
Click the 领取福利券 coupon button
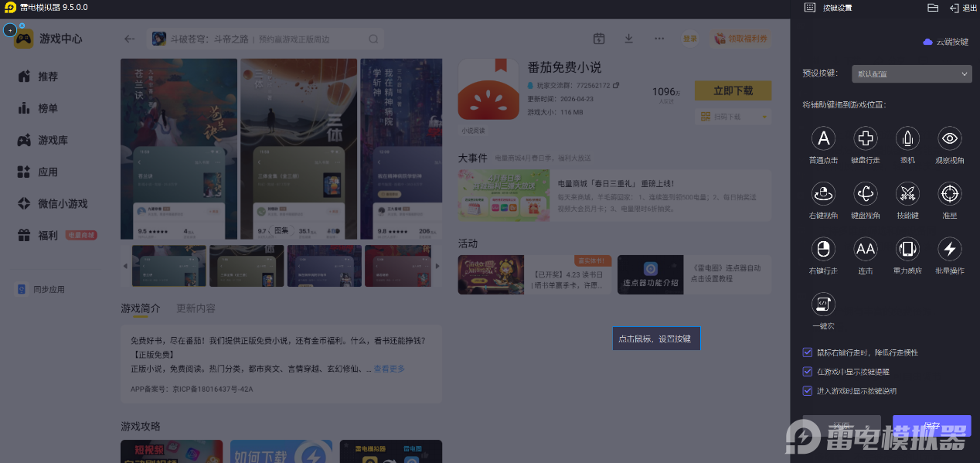pyautogui.click(x=740, y=39)
